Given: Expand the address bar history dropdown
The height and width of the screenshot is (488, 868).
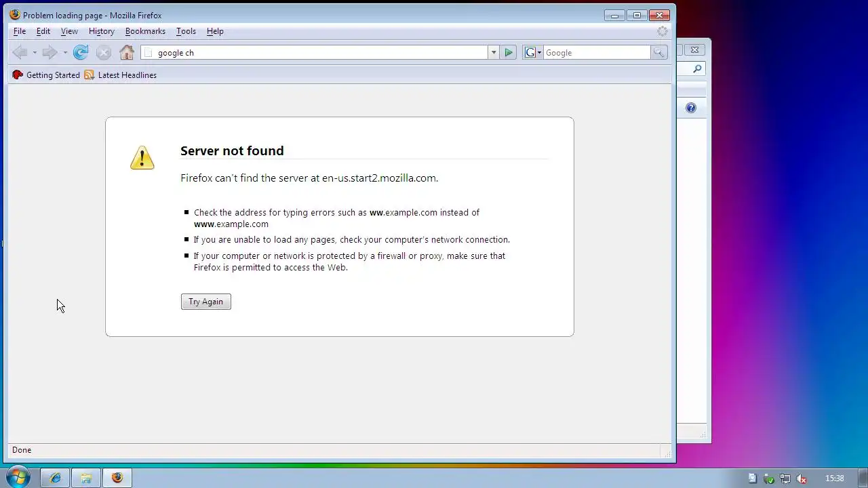Looking at the screenshot, I should click(493, 52).
